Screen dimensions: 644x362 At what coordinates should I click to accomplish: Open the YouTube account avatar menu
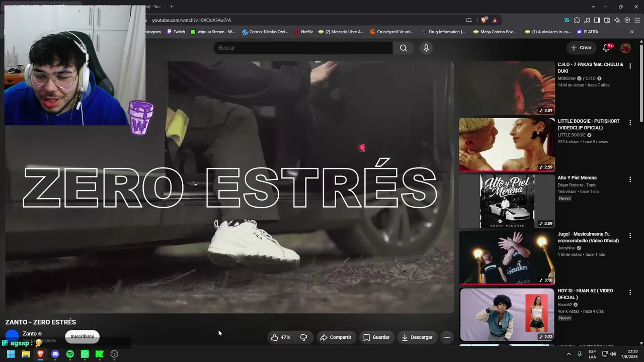pos(625,48)
